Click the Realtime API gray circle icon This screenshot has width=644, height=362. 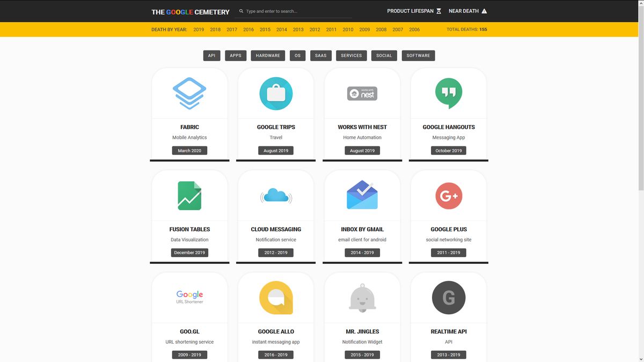[x=448, y=297]
